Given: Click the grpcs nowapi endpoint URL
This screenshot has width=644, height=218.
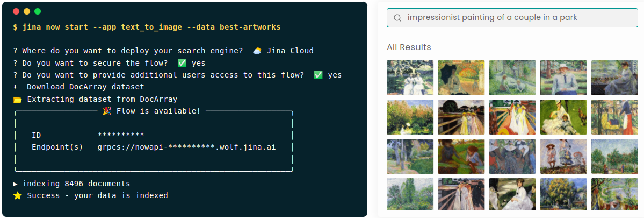Looking at the screenshot, I should (x=186, y=147).
